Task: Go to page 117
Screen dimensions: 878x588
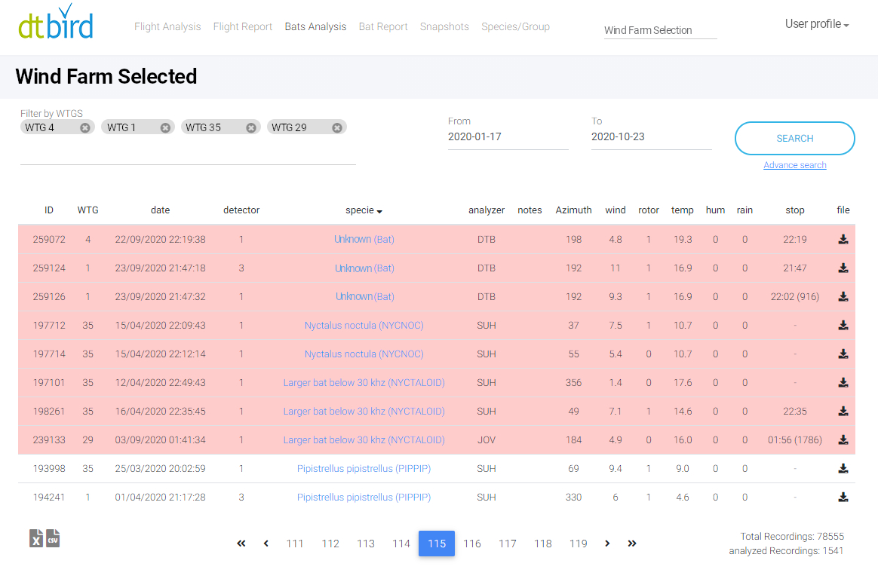Action: [508, 544]
